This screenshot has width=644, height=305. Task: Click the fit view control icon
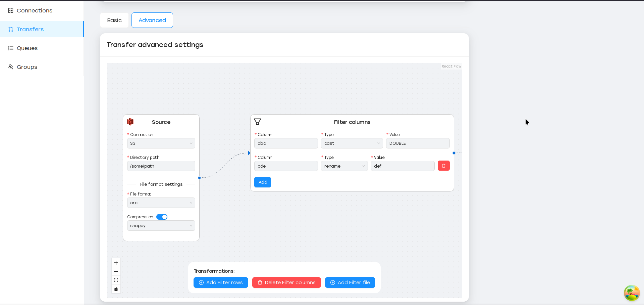click(x=116, y=280)
